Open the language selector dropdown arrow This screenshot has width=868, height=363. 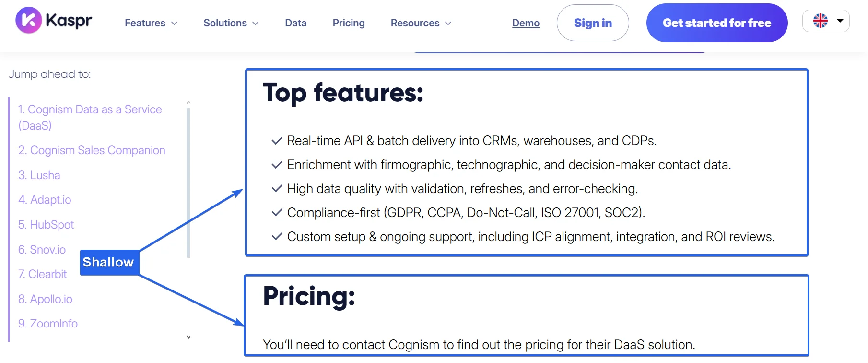840,21
